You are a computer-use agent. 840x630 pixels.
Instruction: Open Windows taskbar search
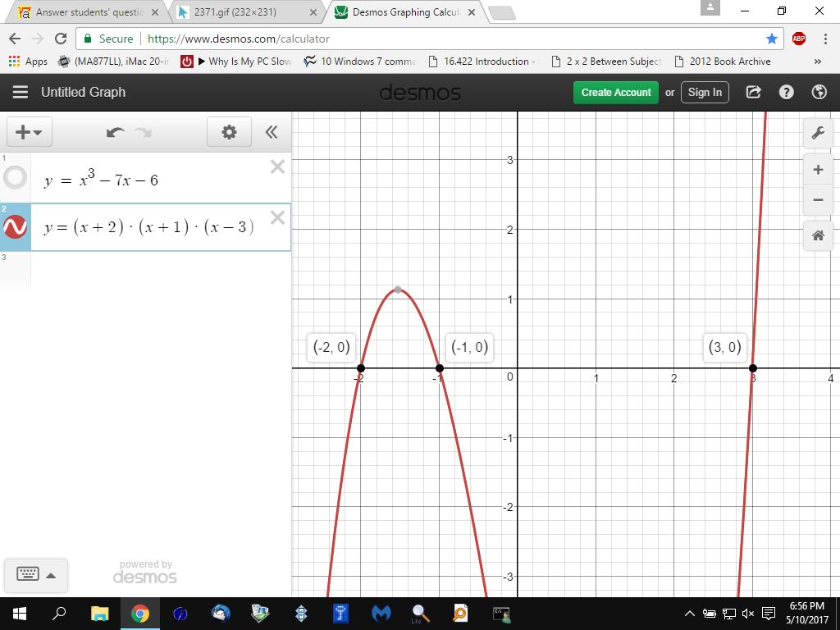pos(59,614)
